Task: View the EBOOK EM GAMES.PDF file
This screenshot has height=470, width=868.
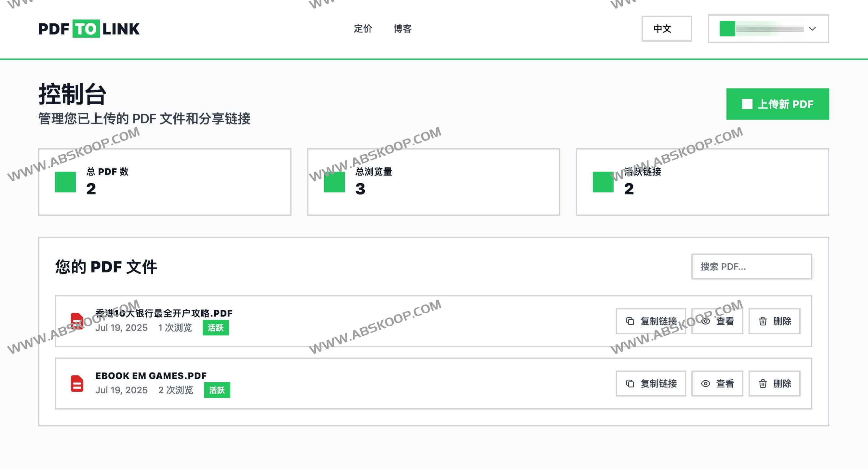Action: [717, 384]
